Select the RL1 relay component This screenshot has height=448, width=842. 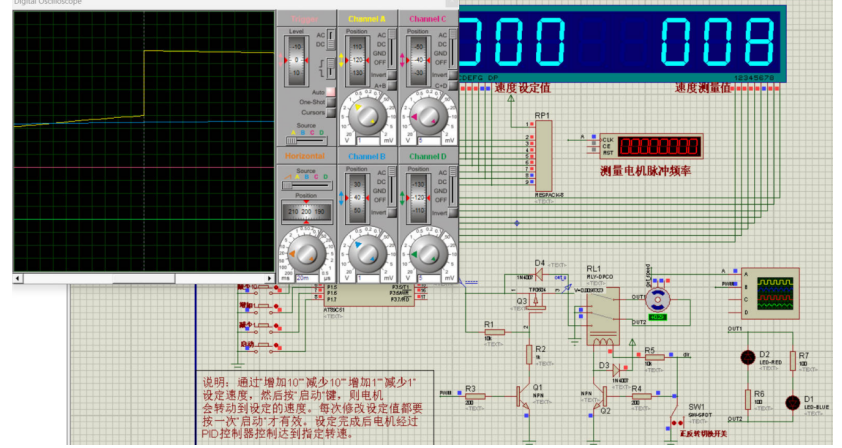tap(603, 317)
